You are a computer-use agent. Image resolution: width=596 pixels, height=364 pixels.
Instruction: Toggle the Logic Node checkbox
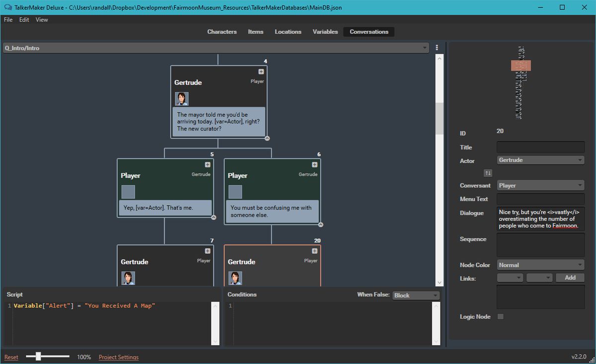point(500,316)
